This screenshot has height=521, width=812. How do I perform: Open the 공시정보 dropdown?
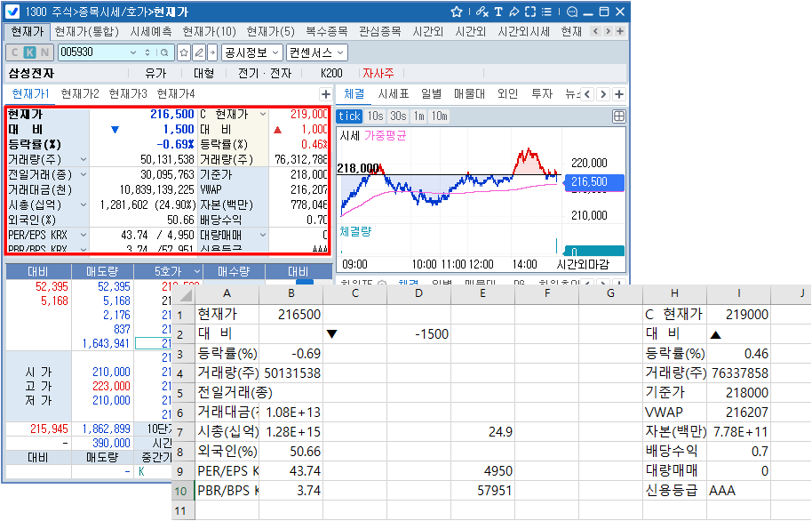[x=251, y=52]
